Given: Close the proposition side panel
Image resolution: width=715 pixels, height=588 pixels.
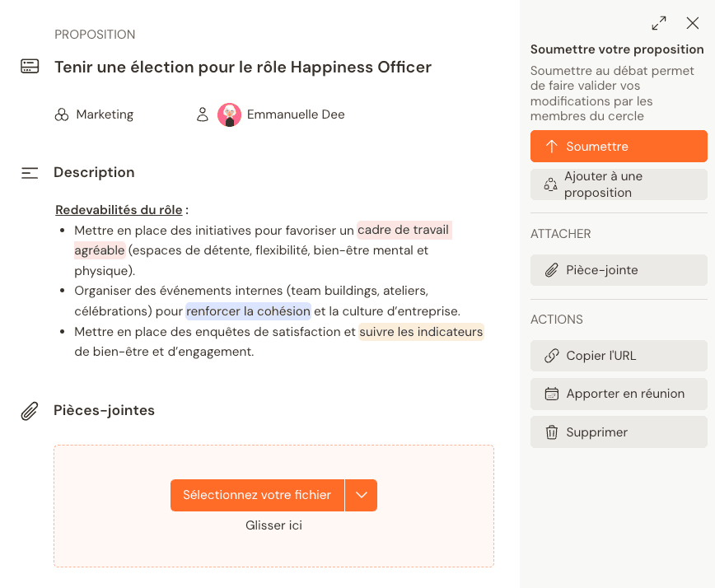Looking at the screenshot, I should tap(692, 23).
